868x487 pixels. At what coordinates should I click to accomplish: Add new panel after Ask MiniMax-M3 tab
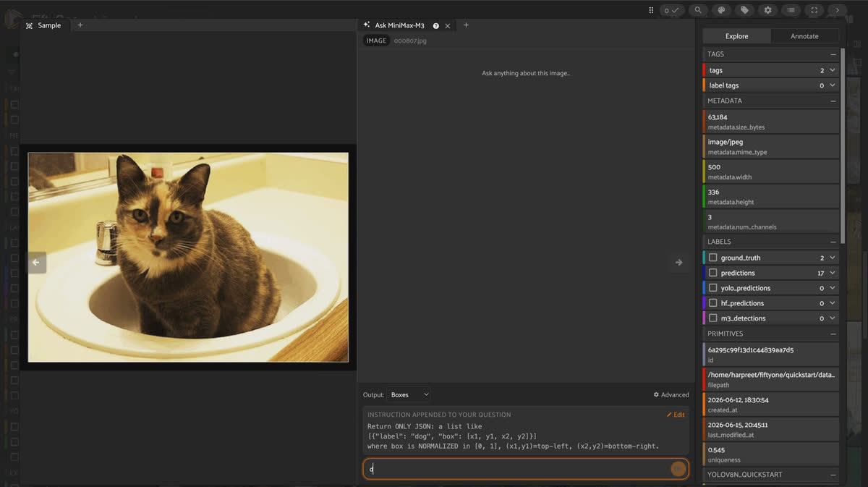pos(466,25)
